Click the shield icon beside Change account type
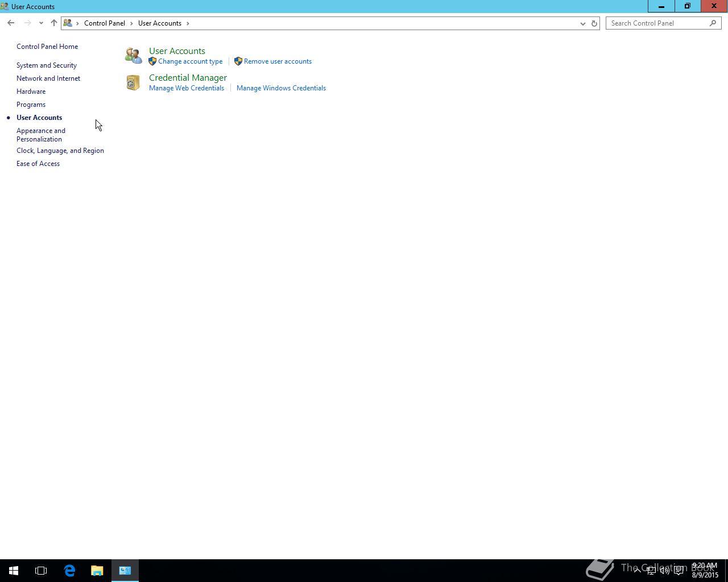The height and width of the screenshot is (582, 728). pyautogui.click(x=152, y=61)
